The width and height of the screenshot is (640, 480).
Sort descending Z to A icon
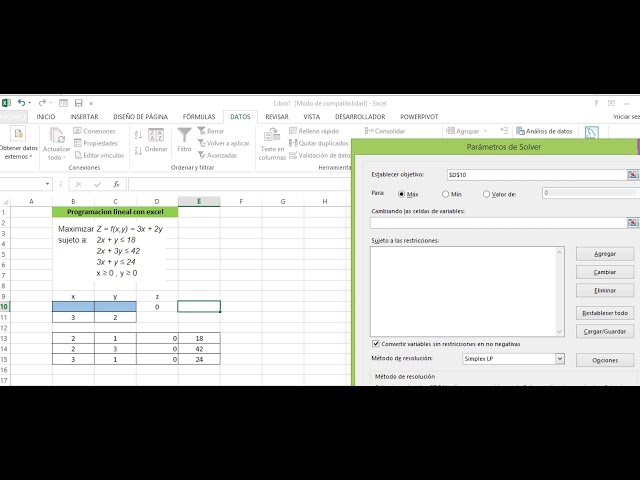[138, 151]
